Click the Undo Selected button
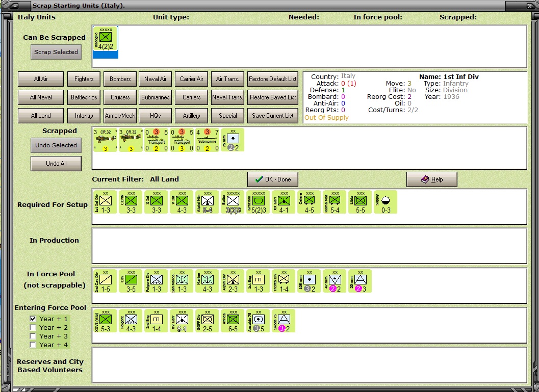Viewport: 539px width, 392px height. (x=56, y=145)
